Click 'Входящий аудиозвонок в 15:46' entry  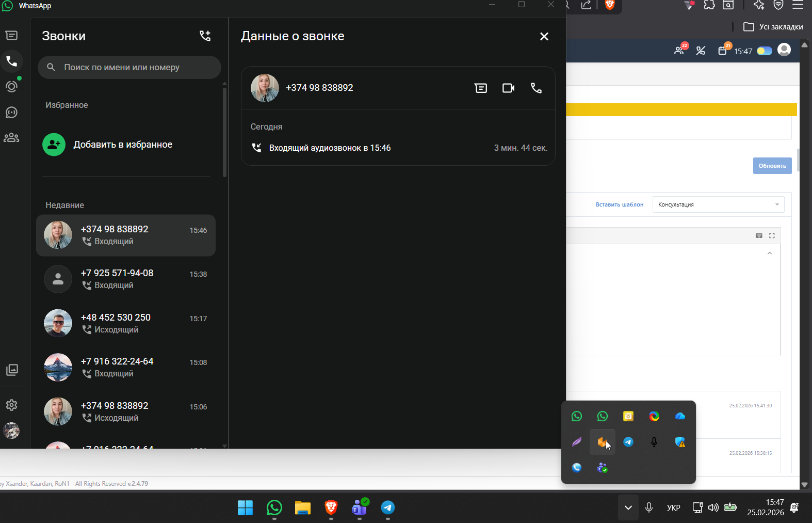point(398,148)
